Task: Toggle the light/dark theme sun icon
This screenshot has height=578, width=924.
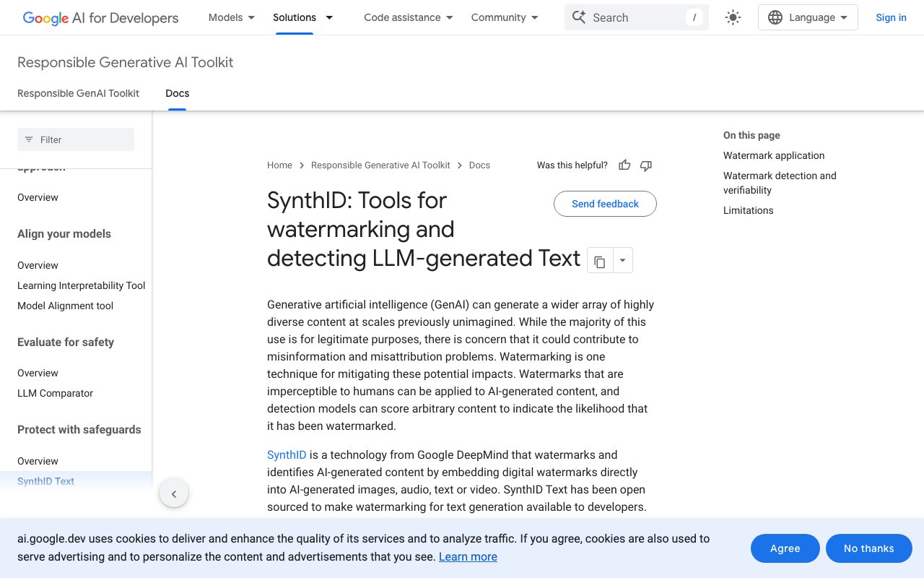Action: 733,17
